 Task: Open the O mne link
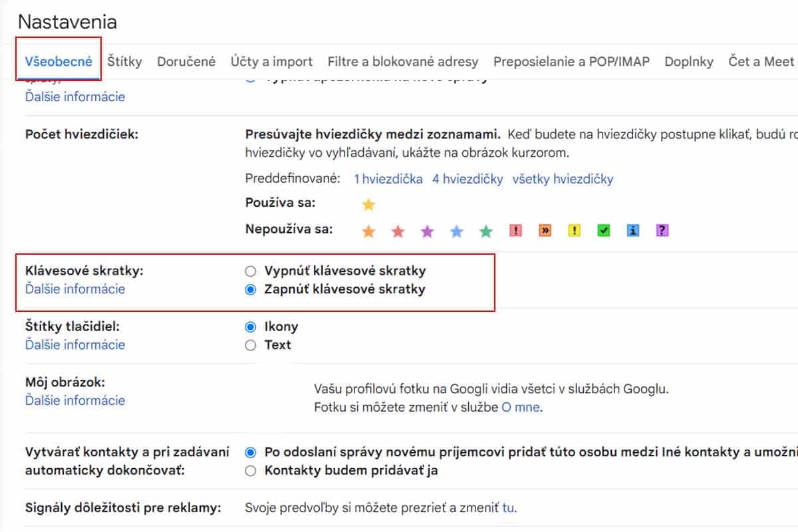click(521, 407)
